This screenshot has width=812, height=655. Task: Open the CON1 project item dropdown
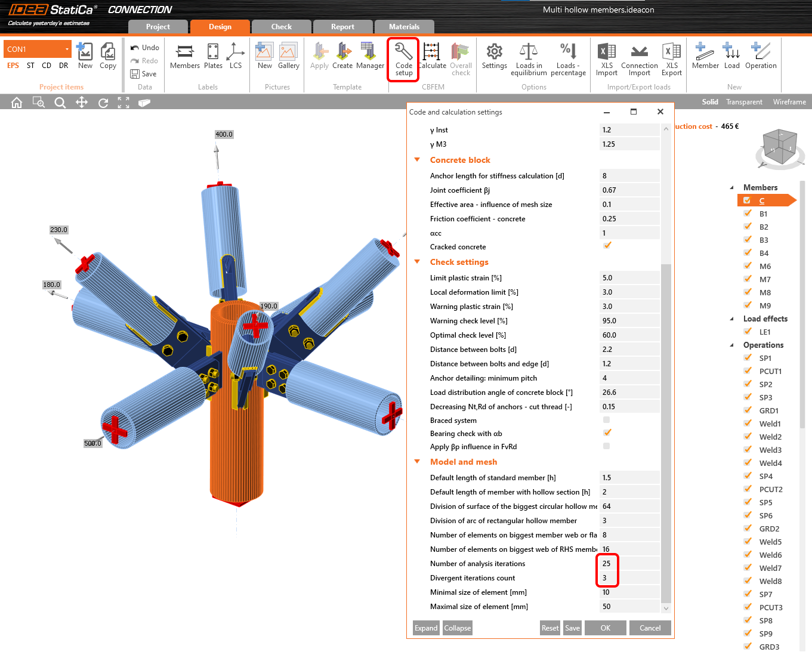point(67,49)
